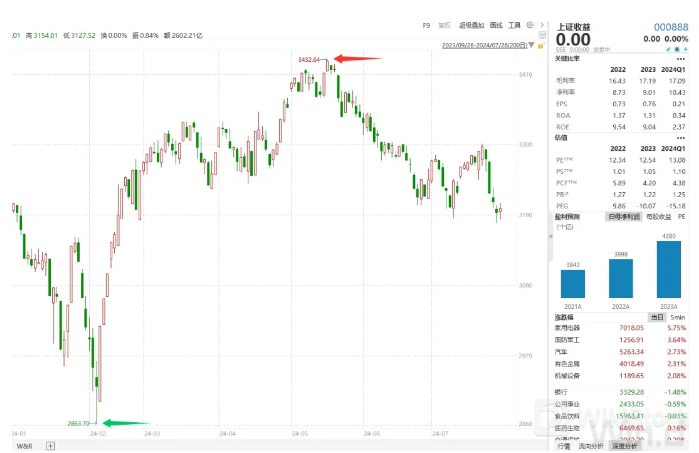699x453 pixels.
Task: Click the green arrow marking the 2863.70 low
Action: [x=124, y=423]
